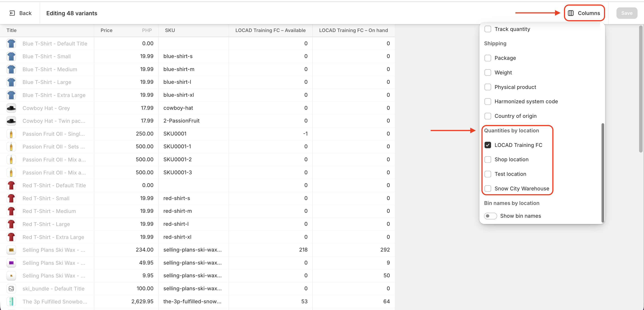644x310 pixels.
Task: Click the Blue T-Shirt Small thumbnail
Action: [11, 56]
